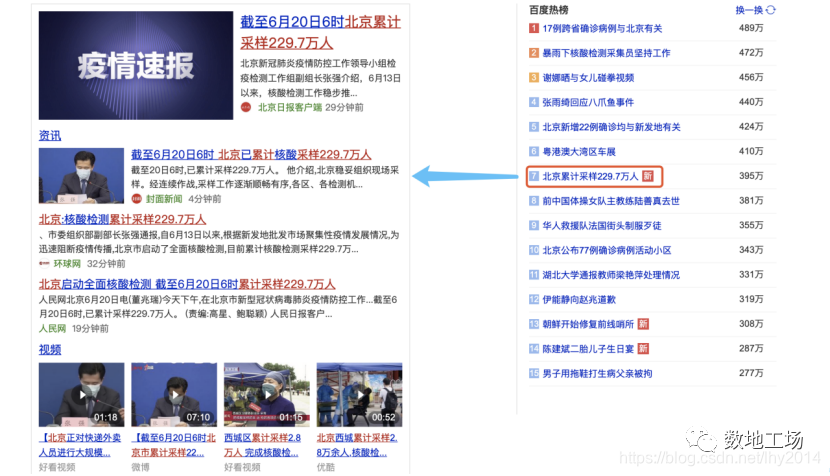
Task: Play the 01:18 video thumbnail
Action: tap(81, 394)
